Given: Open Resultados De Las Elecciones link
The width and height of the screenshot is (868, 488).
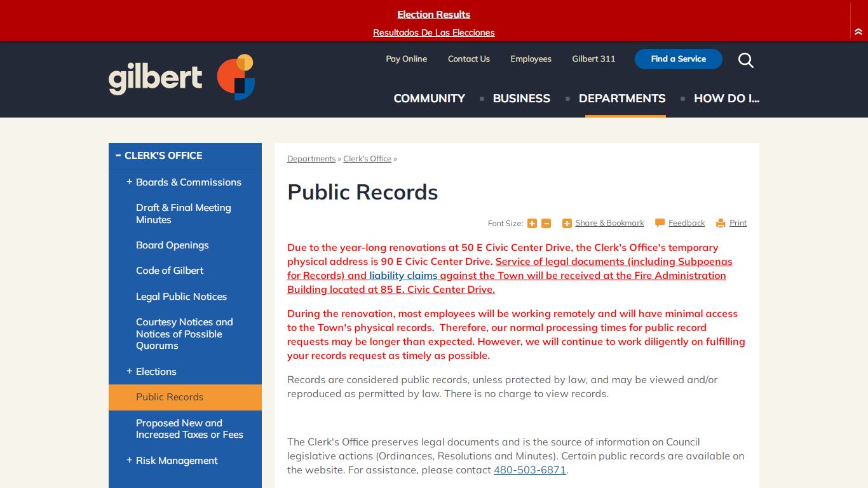Looking at the screenshot, I should (434, 32).
